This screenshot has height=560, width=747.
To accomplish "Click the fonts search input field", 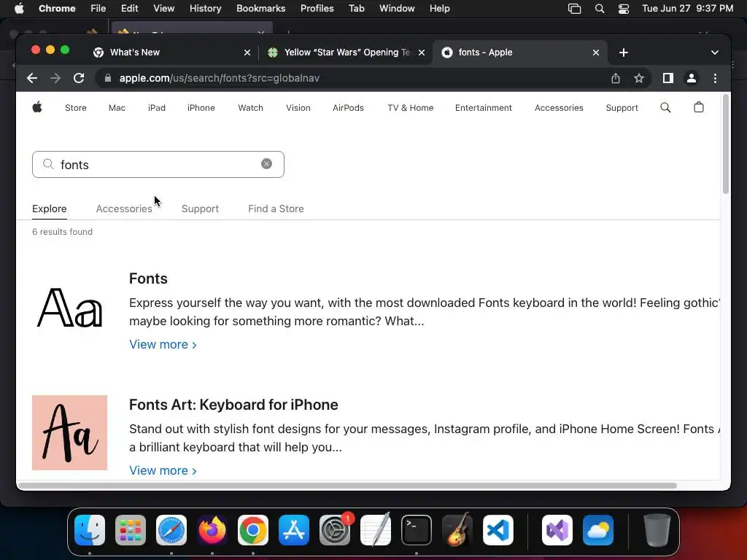I will click(x=158, y=164).
